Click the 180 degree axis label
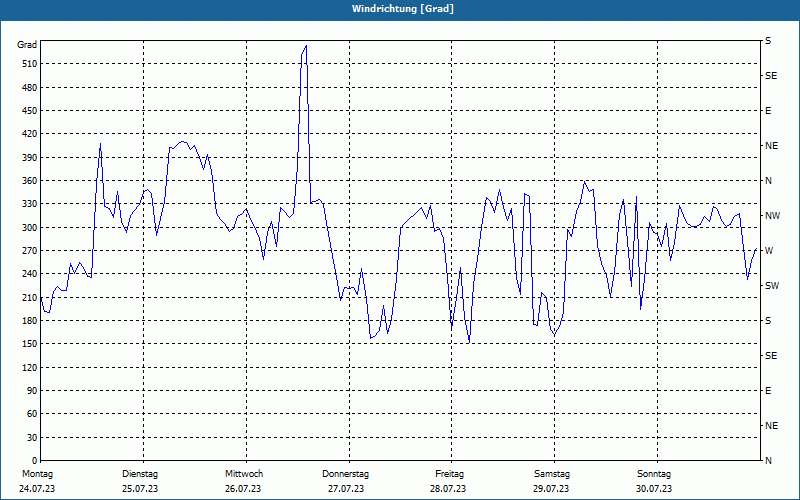The width and height of the screenshot is (800, 500). pos(30,321)
